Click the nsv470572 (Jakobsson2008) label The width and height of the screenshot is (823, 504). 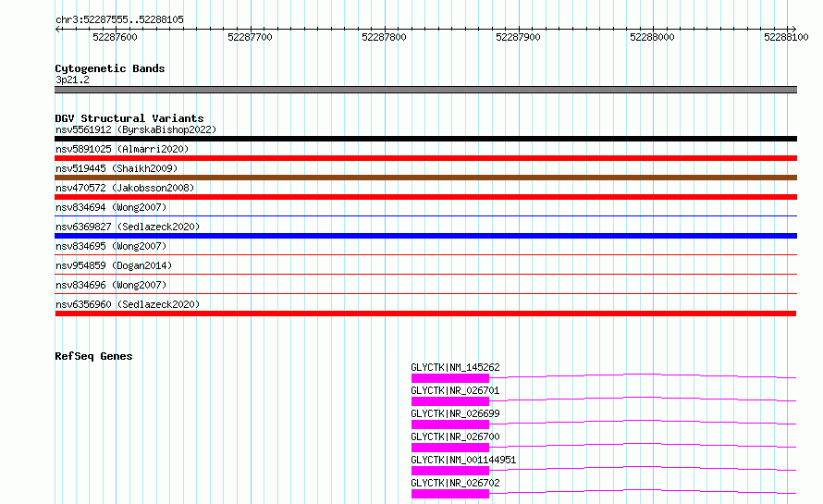tap(125, 188)
